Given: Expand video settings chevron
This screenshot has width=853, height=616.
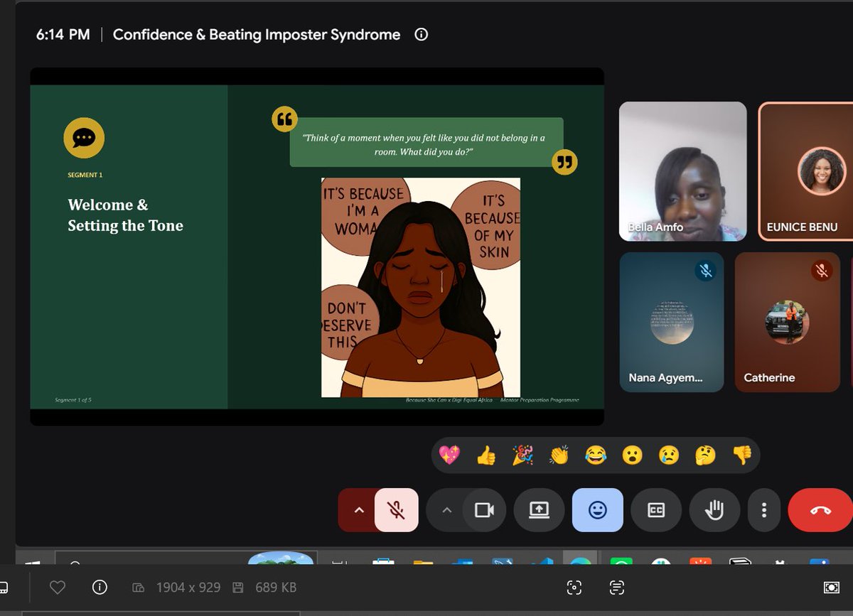Looking at the screenshot, I should point(446,510).
